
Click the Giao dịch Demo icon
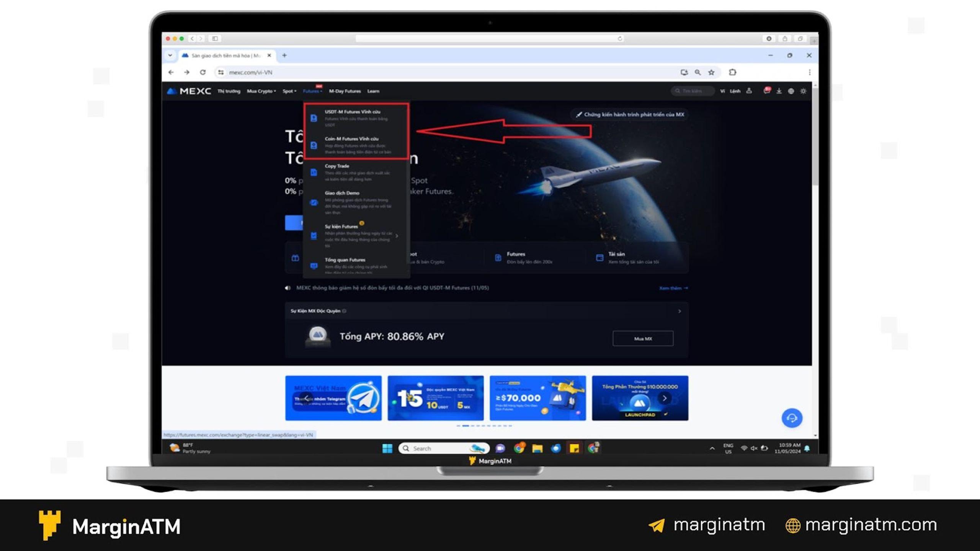click(x=314, y=203)
